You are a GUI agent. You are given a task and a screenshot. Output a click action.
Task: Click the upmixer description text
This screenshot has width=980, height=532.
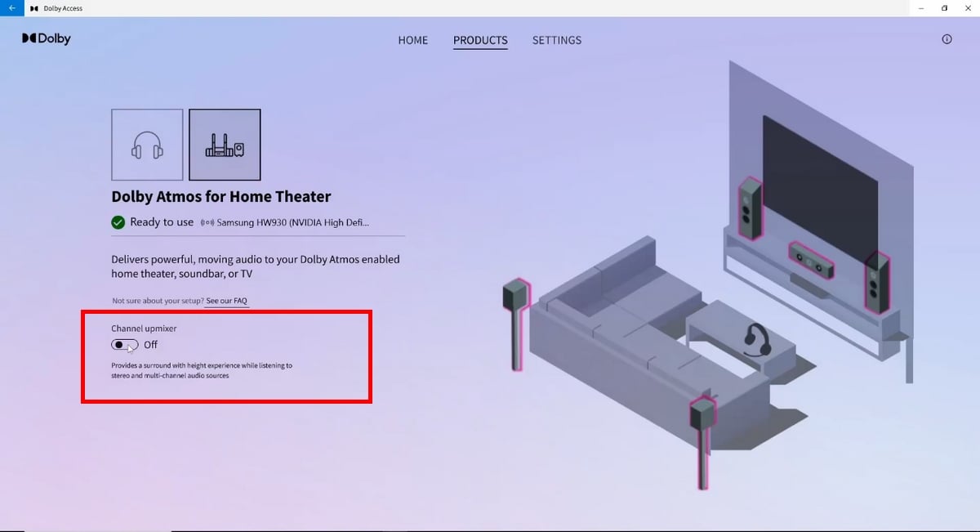pos(202,370)
